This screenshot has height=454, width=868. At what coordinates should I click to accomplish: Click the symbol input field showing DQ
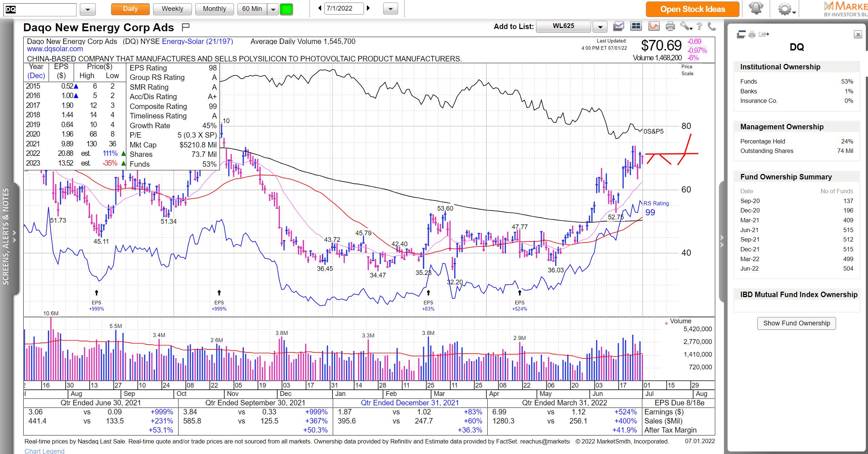coord(40,9)
